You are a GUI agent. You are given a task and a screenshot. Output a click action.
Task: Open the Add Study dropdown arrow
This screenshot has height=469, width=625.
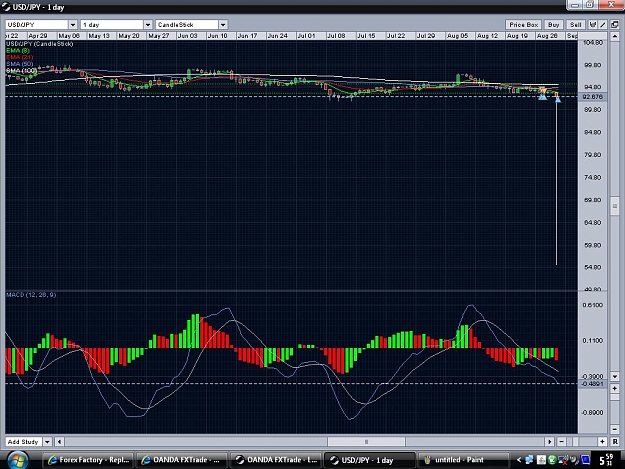[47, 442]
